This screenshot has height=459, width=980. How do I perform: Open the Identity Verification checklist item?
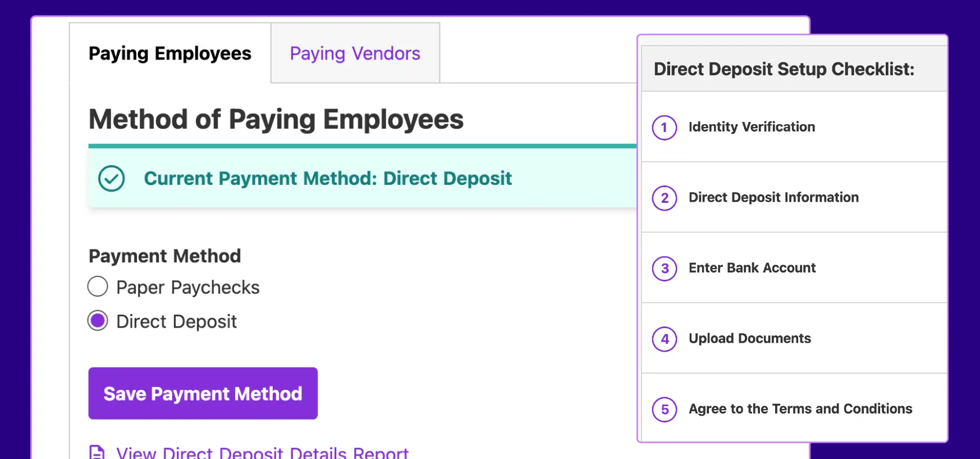[x=752, y=127]
